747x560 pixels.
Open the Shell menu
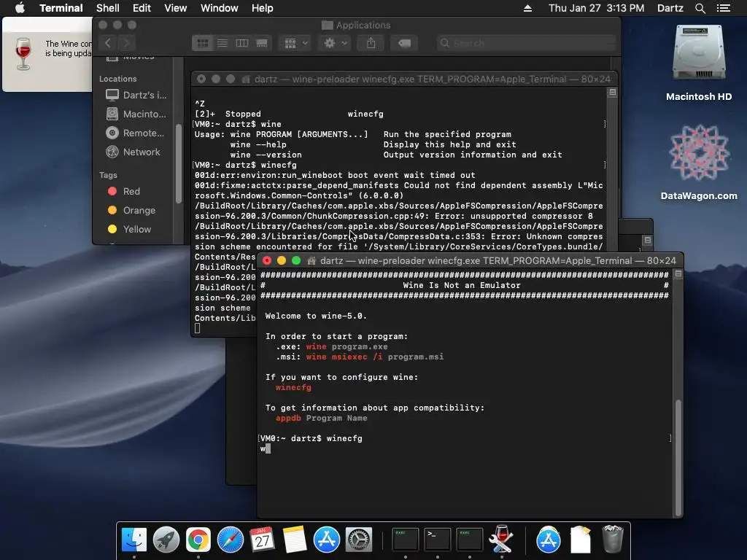coord(108,8)
